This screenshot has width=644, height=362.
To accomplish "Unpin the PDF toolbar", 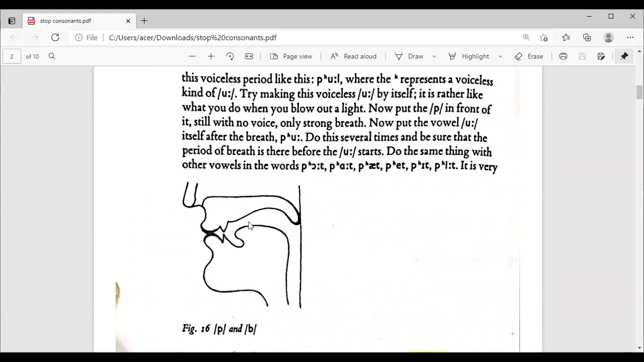I will click(624, 56).
